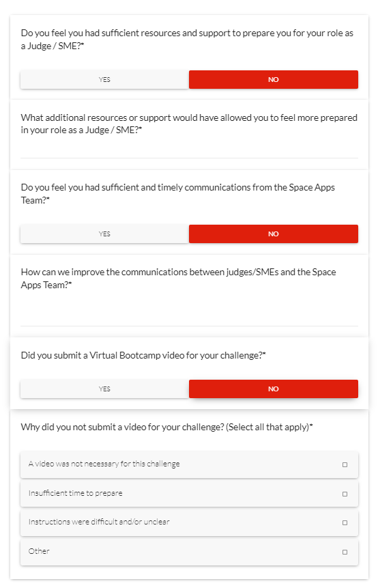Click the 'Did you submit a Virtual Bootcamp video' question text
This screenshot has height=588, width=378.
(143, 356)
